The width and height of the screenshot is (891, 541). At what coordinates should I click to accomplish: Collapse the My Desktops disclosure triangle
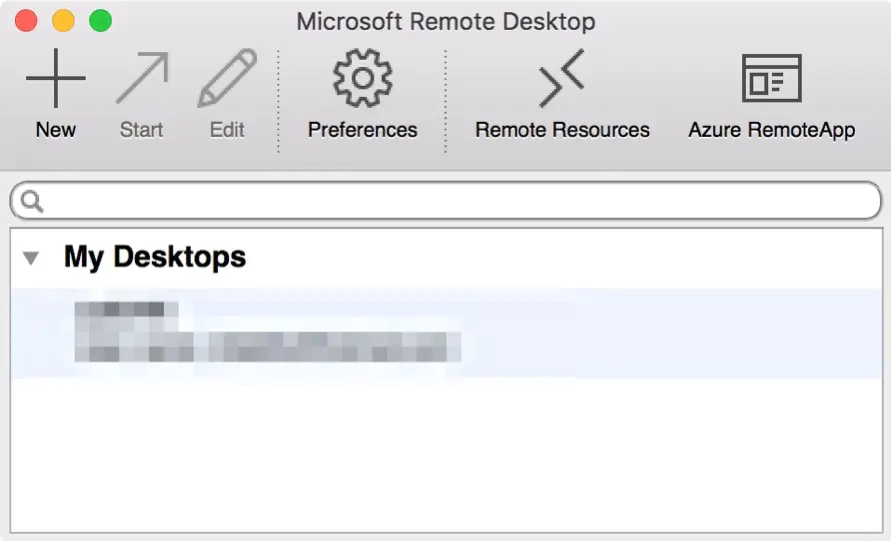31,259
